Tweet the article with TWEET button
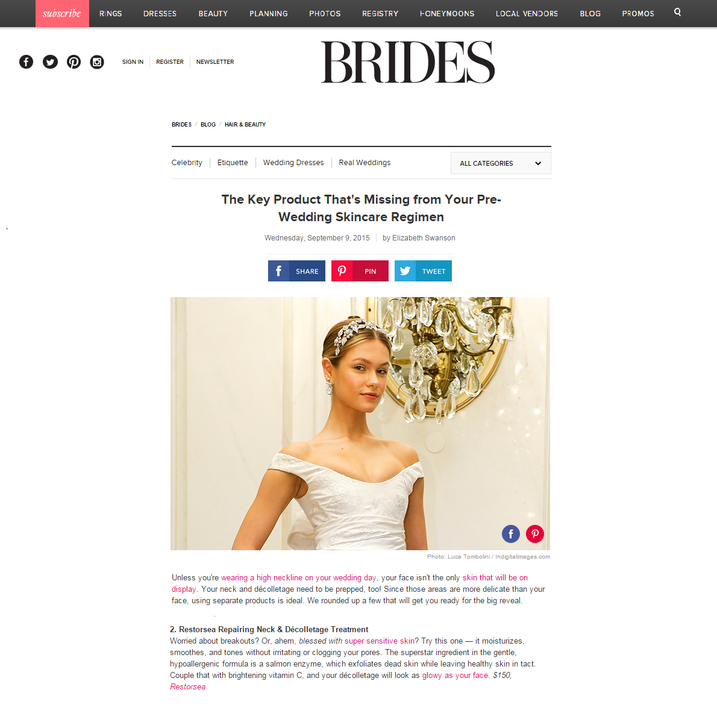The width and height of the screenshot is (717, 728). [423, 271]
